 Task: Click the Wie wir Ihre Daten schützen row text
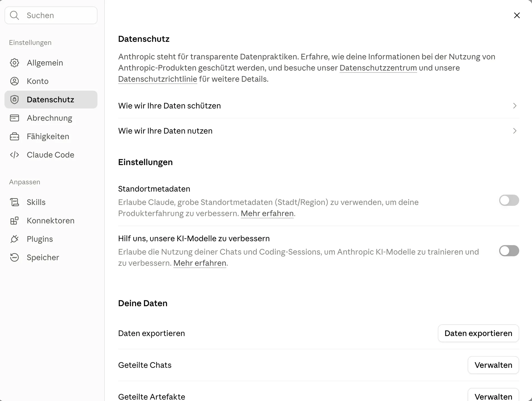click(169, 106)
